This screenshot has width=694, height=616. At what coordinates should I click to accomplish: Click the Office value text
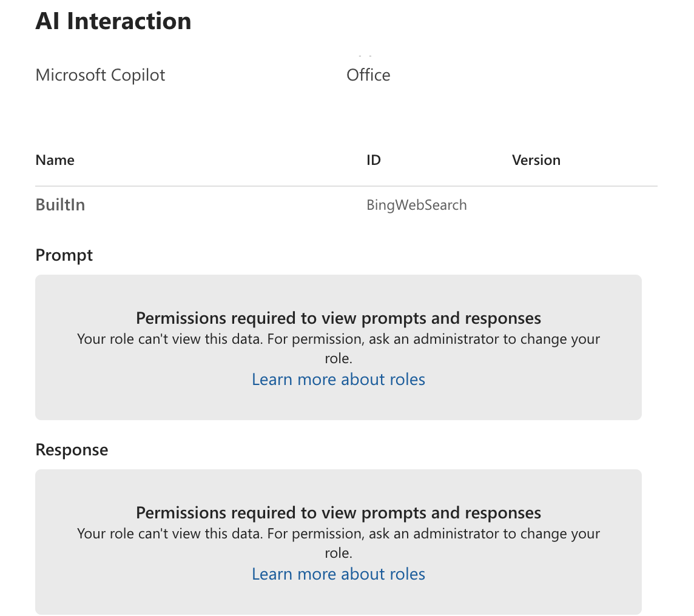coord(368,75)
